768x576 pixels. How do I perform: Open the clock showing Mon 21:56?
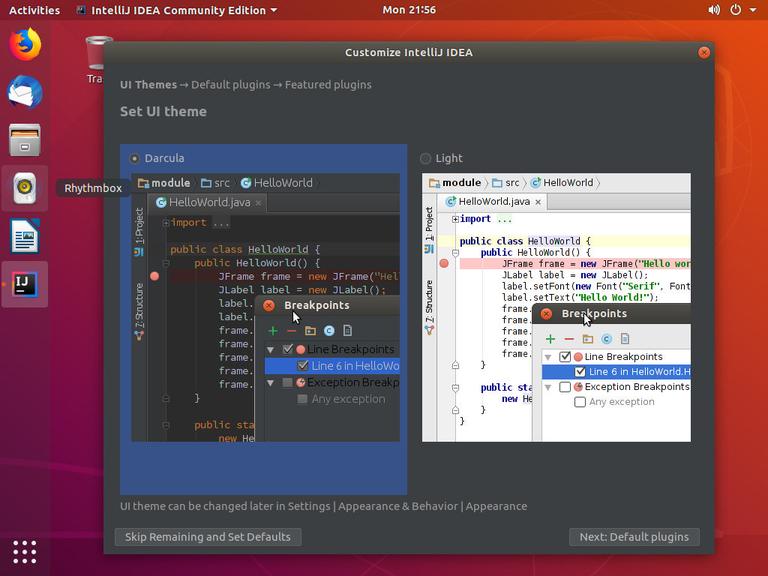(x=409, y=10)
